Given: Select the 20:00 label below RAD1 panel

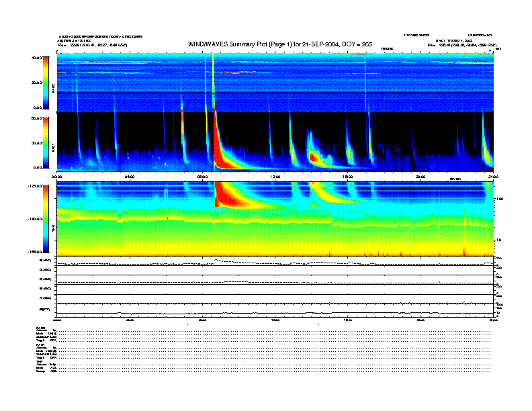Looking at the screenshot, I should [420, 177].
